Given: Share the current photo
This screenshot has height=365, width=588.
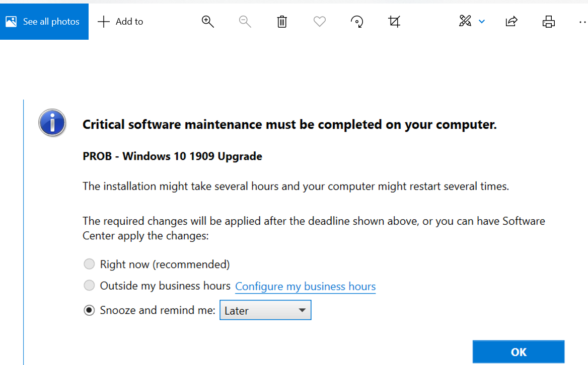Looking at the screenshot, I should pos(511,21).
